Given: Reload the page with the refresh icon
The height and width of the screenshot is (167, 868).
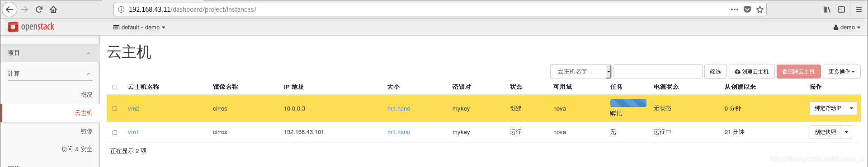Looking at the screenshot, I should 39,9.
